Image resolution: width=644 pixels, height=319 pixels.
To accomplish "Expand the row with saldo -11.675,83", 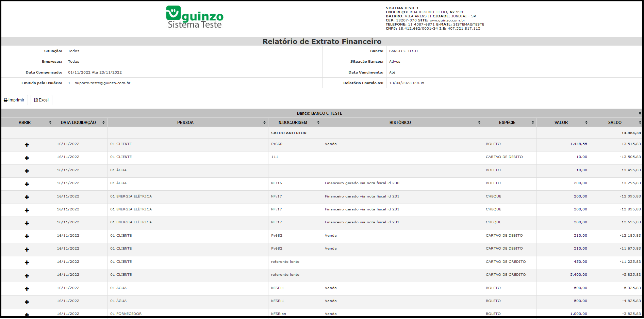I will 27,250.
